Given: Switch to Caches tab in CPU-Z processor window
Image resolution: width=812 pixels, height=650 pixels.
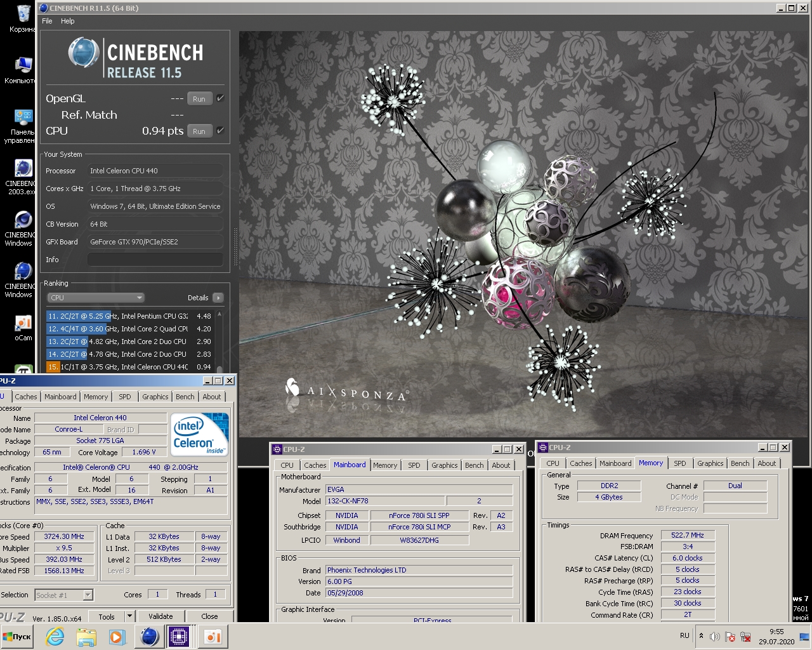Looking at the screenshot, I should pos(26,397).
